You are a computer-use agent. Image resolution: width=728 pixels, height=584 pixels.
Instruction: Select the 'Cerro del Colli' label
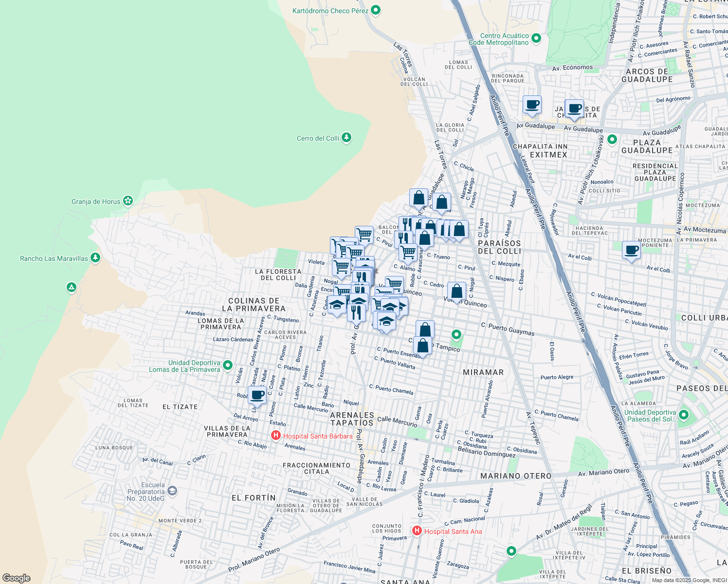(x=318, y=138)
